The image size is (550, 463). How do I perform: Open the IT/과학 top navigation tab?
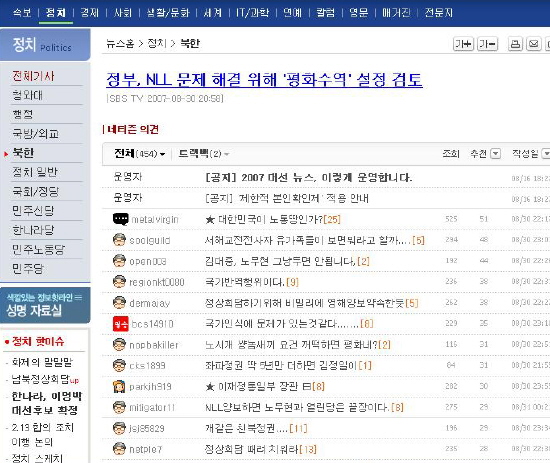coord(253,13)
